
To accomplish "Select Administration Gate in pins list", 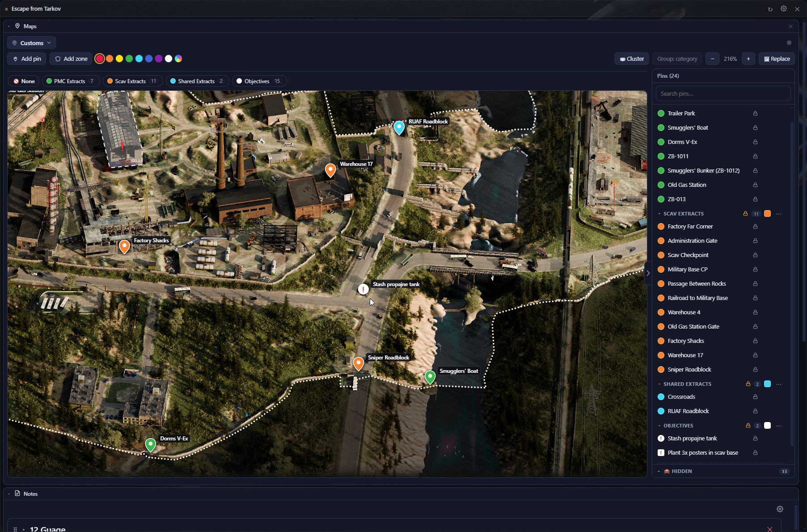I will click(693, 241).
